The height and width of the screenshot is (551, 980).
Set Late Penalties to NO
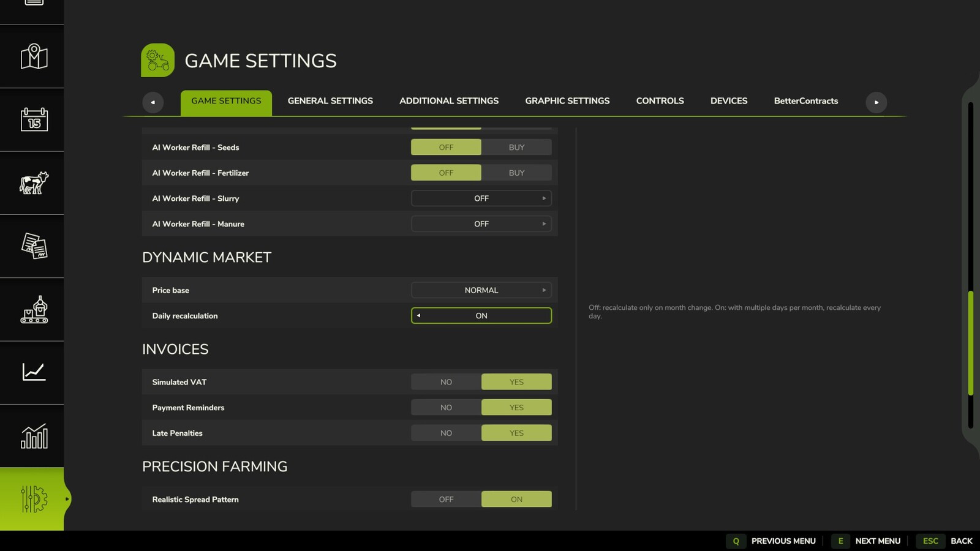446,433
